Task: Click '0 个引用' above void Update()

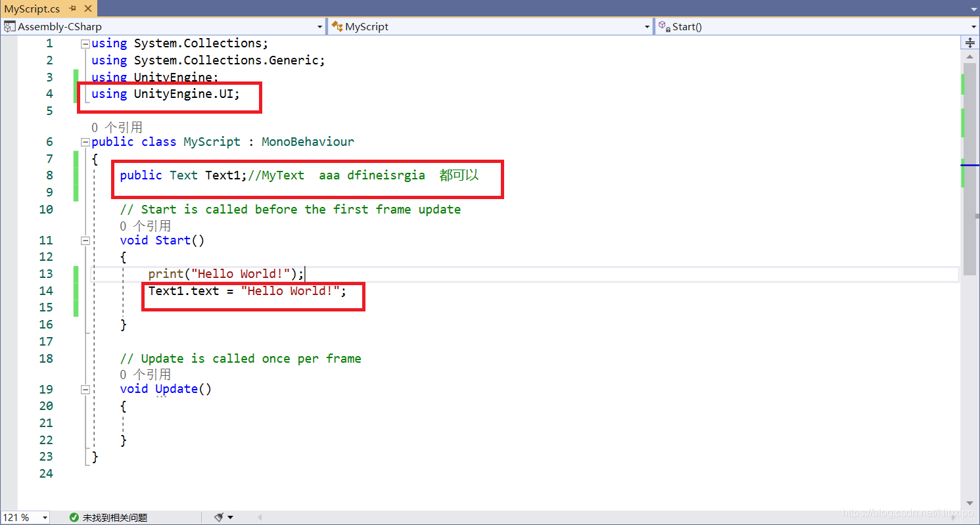Action: (x=145, y=375)
